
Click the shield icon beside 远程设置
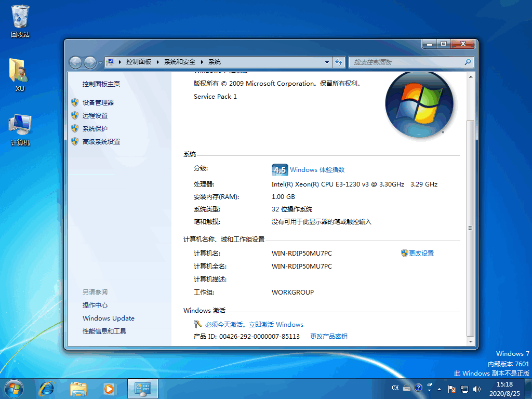(x=75, y=115)
